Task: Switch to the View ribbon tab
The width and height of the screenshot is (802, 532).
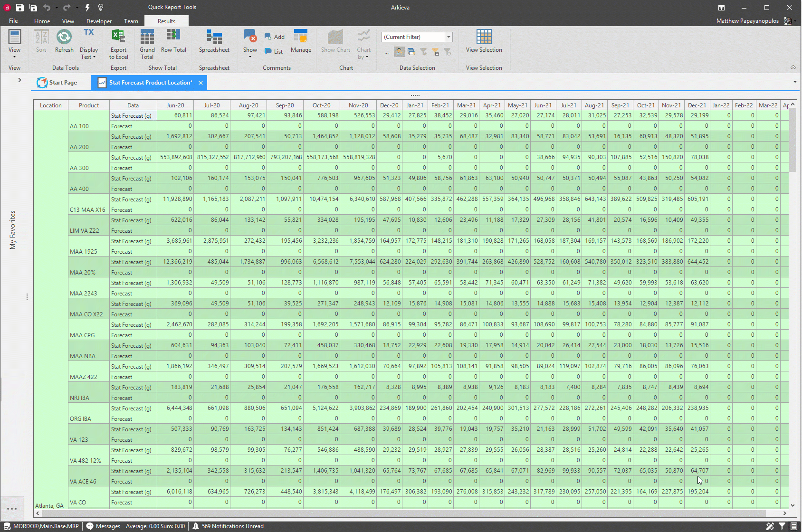Action: point(68,21)
